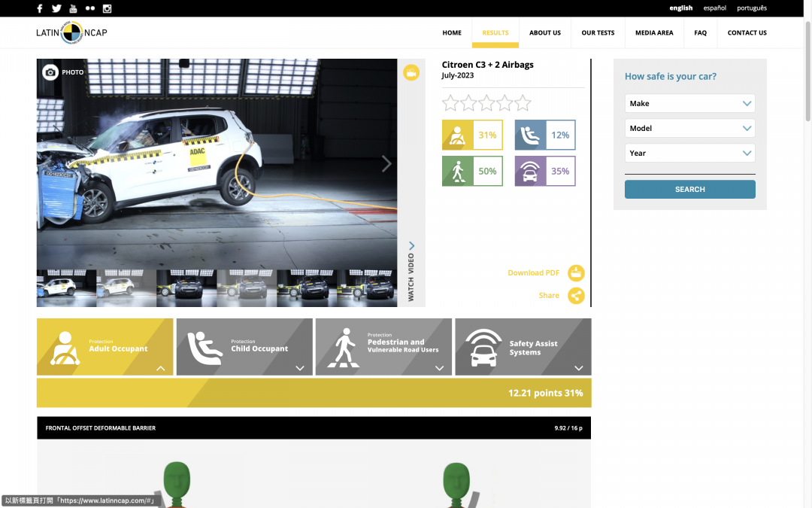Click the main Citroen C3 crash photo

tap(217, 164)
